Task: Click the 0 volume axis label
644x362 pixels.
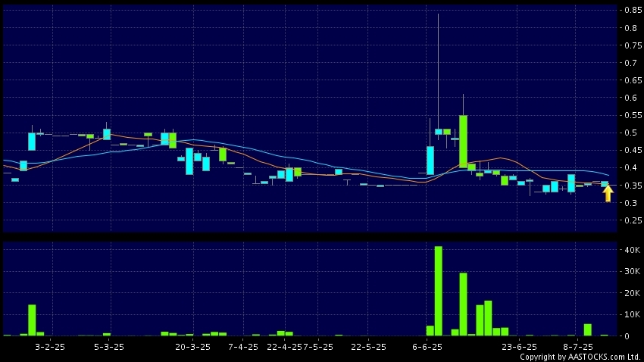Action: 627,336
